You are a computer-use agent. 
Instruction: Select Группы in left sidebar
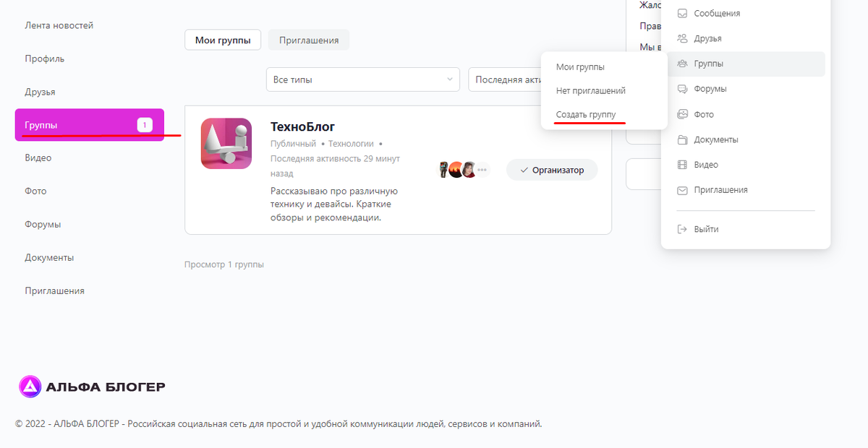click(x=90, y=125)
